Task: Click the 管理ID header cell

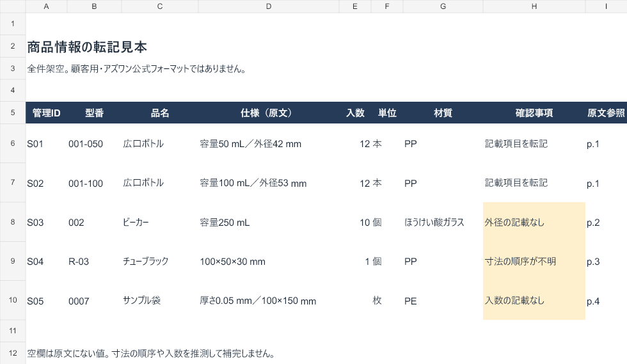Action: (46, 113)
